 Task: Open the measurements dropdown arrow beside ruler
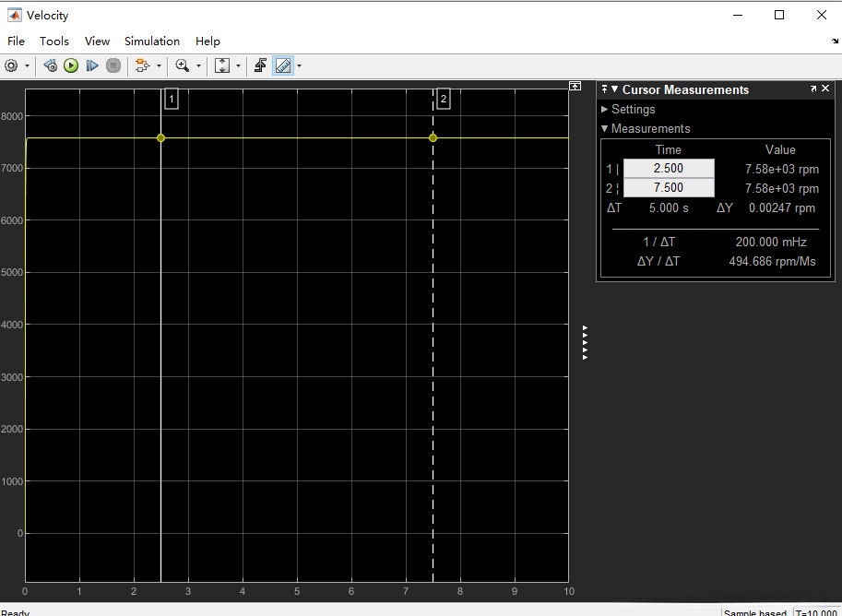[x=299, y=66]
